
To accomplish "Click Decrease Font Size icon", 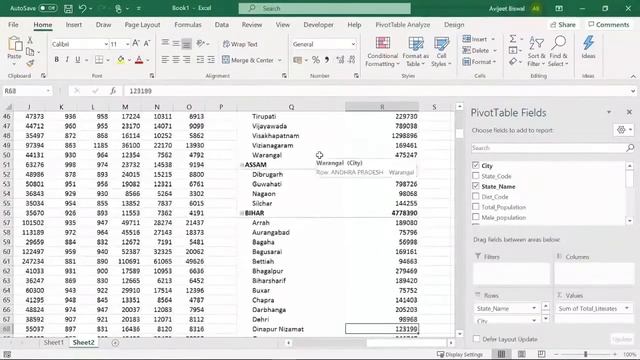I will pyautogui.click(x=147, y=44).
